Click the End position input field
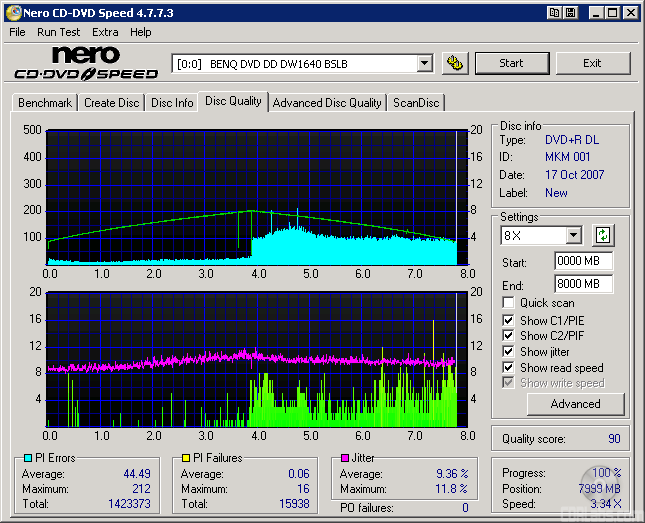The width and height of the screenshot is (645, 523). (583, 284)
